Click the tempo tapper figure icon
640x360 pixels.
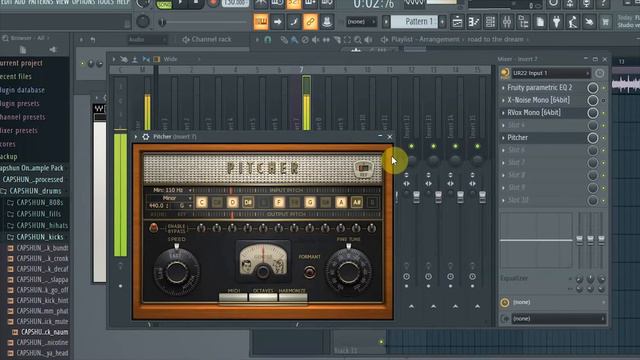click(x=573, y=22)
